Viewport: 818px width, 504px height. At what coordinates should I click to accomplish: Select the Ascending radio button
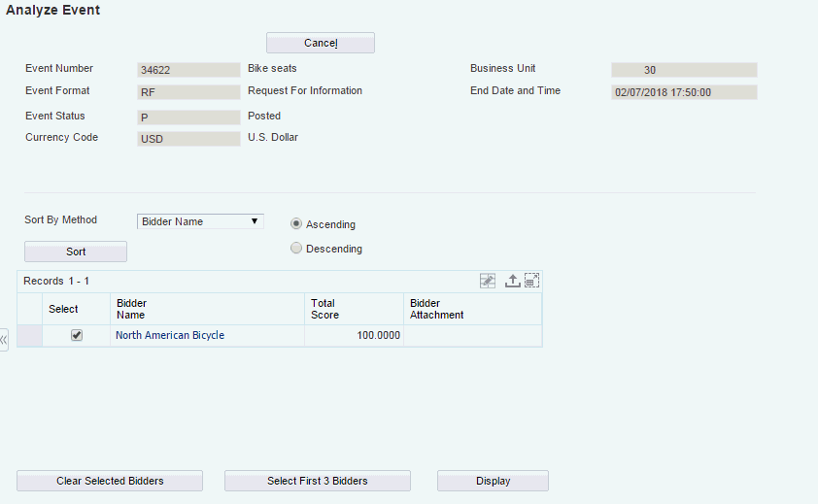coord(295,223)
